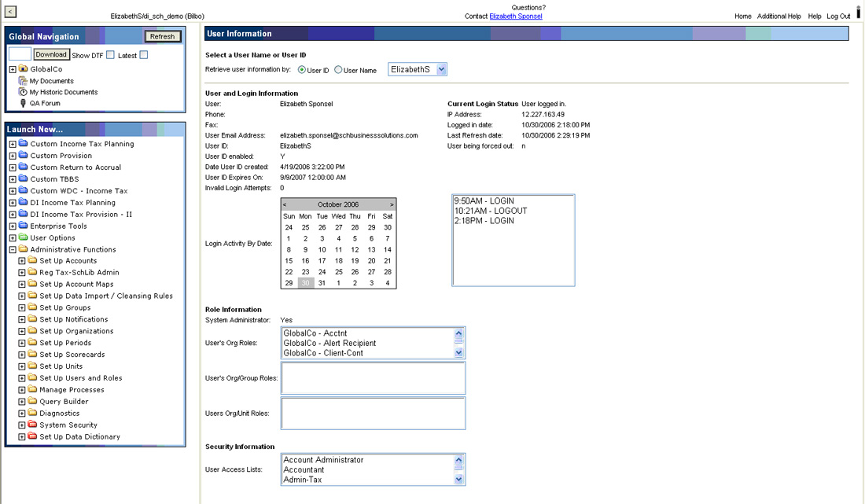This screenshot has height=504, width=865.
Task: Click the Custom Return to Accrual folder icon
Action: (23, 167)
